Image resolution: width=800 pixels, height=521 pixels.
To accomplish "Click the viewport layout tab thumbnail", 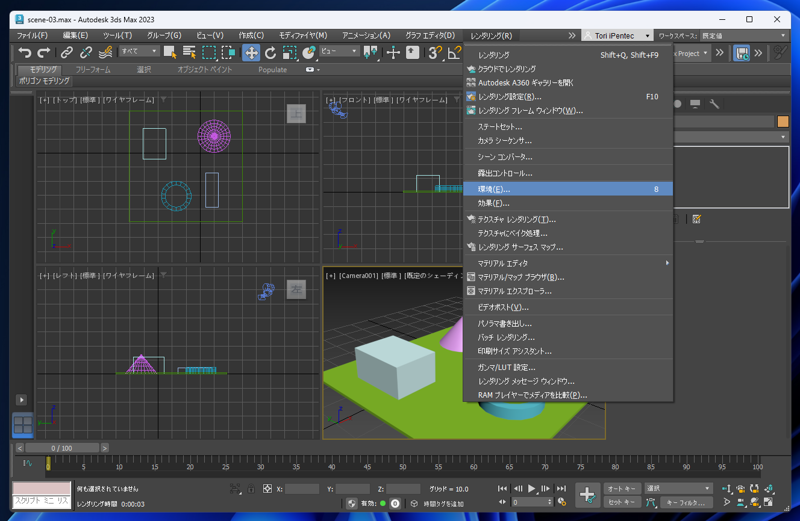I will [22, 426].
